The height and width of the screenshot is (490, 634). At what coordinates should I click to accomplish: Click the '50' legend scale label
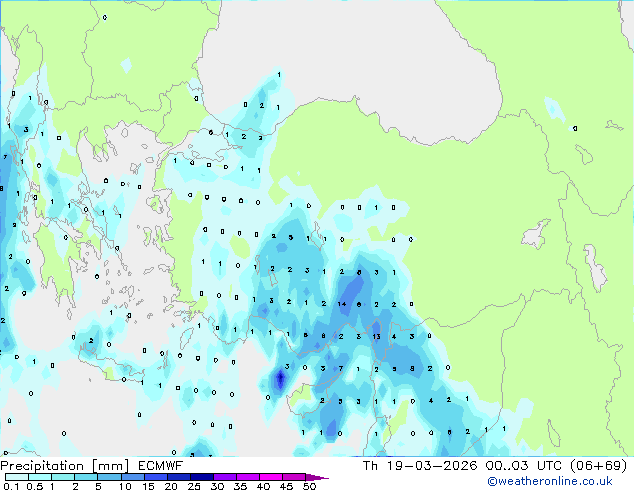pos(309,486)
